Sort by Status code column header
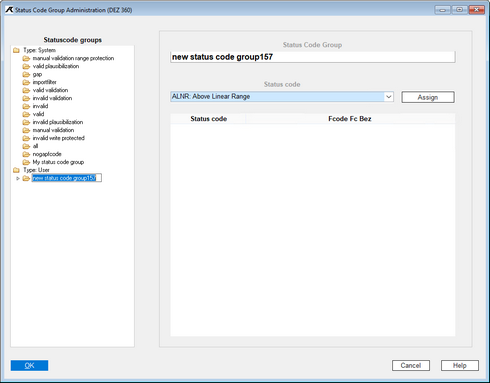 pyautogui.click(x=208, y=119)
